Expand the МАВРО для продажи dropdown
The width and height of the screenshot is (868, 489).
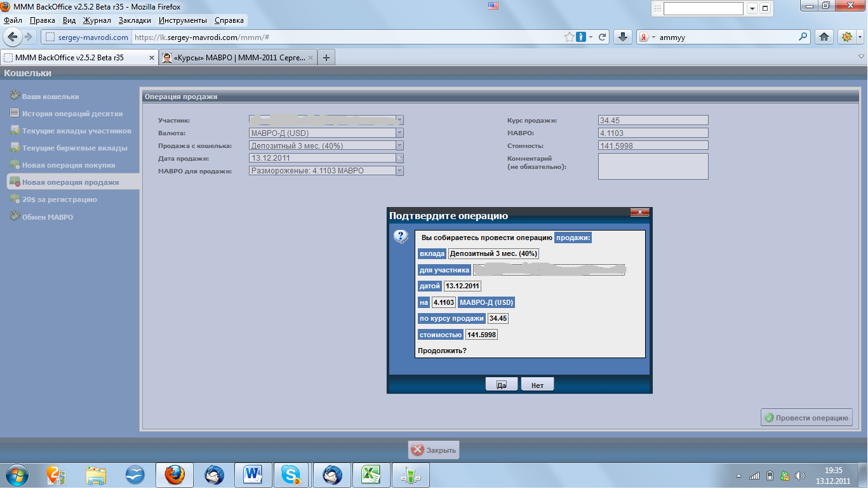399,171
